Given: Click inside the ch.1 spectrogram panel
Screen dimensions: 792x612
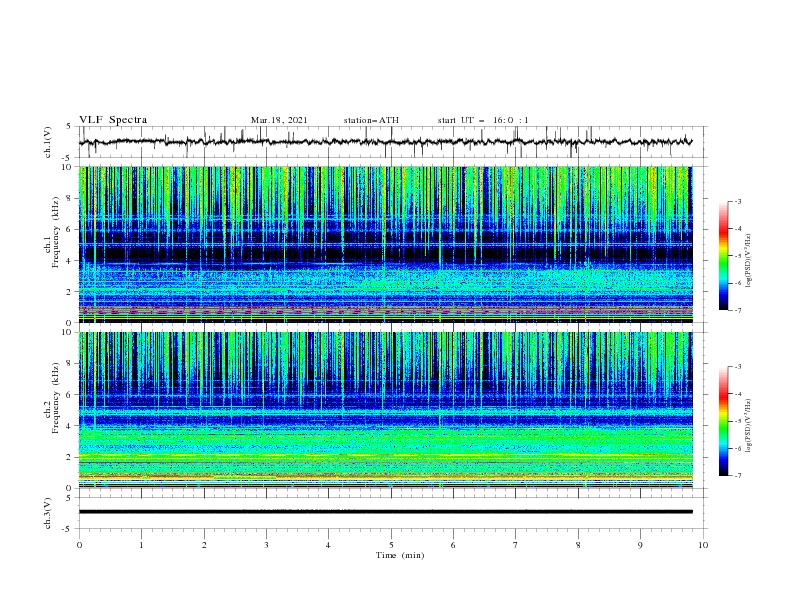Looking at the screenshot, I should (386, 244).
